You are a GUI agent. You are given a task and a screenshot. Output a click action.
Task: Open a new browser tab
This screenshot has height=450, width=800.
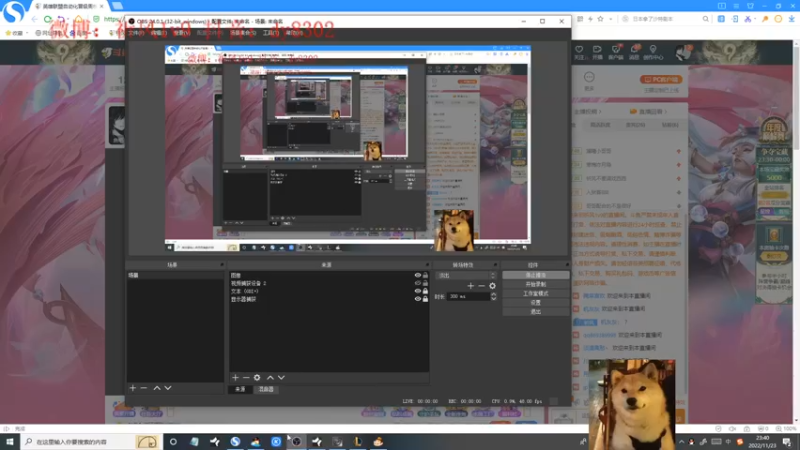tap(117, 6)
